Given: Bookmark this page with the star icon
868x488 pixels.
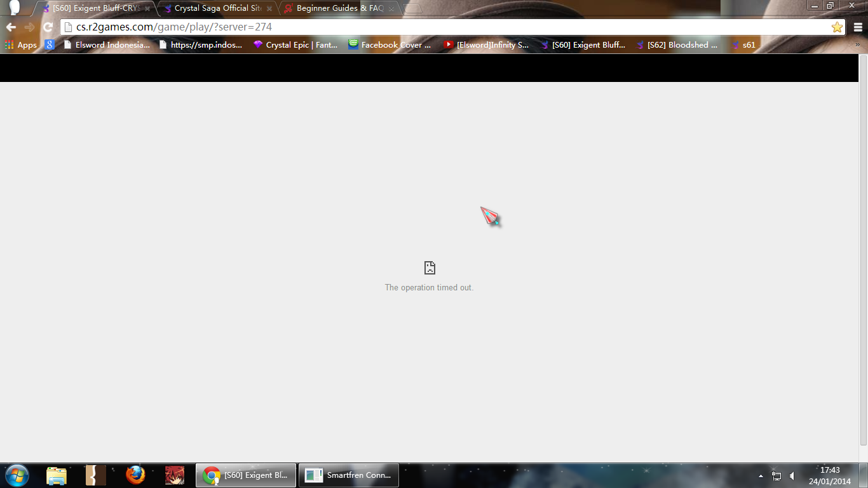Looking at the screenshot, I should tap(837, 27).
